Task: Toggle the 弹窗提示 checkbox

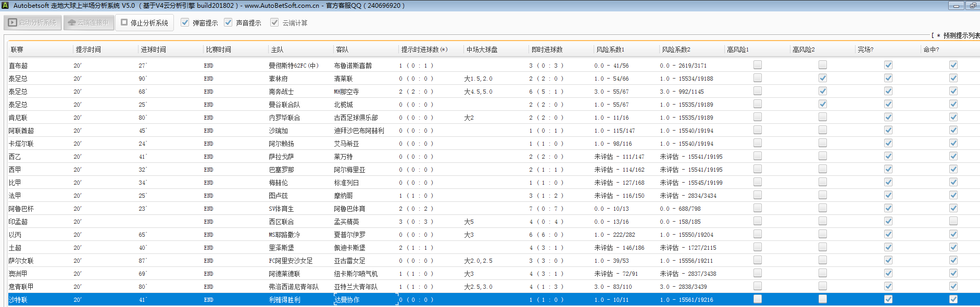Action: [185, 22]
